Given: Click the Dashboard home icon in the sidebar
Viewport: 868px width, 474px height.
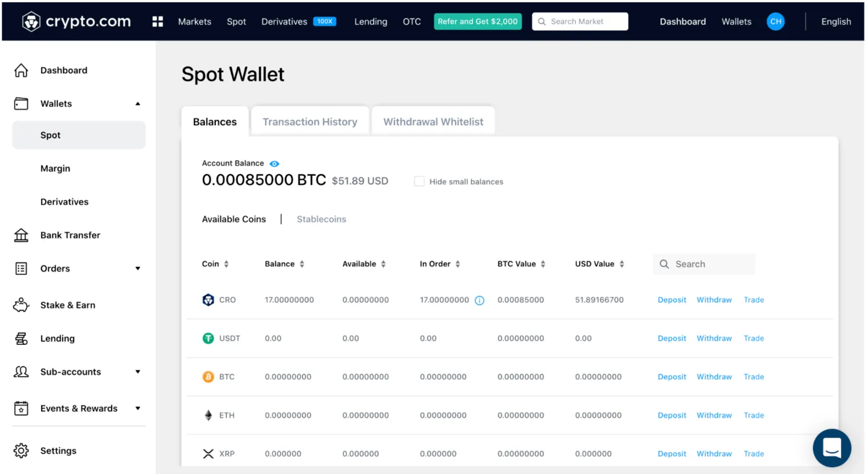Looking at the screenshot, I should pyautogui.click(x=21, y=71).
